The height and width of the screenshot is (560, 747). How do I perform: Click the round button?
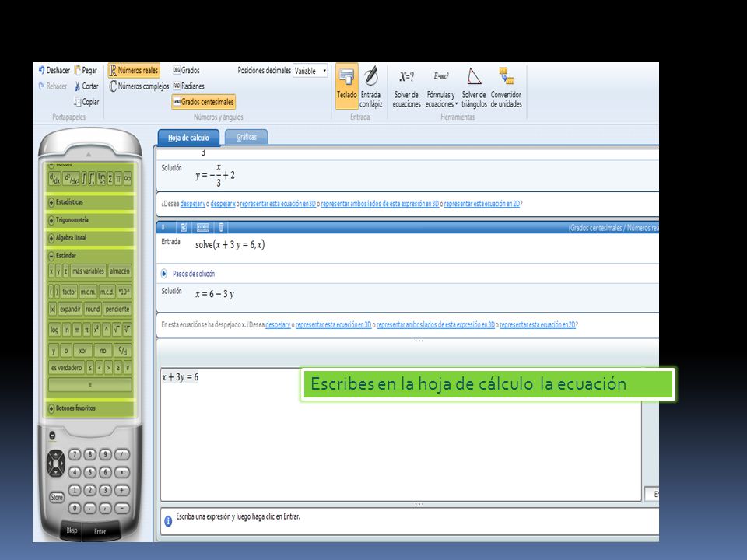click(x=93, y=309)
